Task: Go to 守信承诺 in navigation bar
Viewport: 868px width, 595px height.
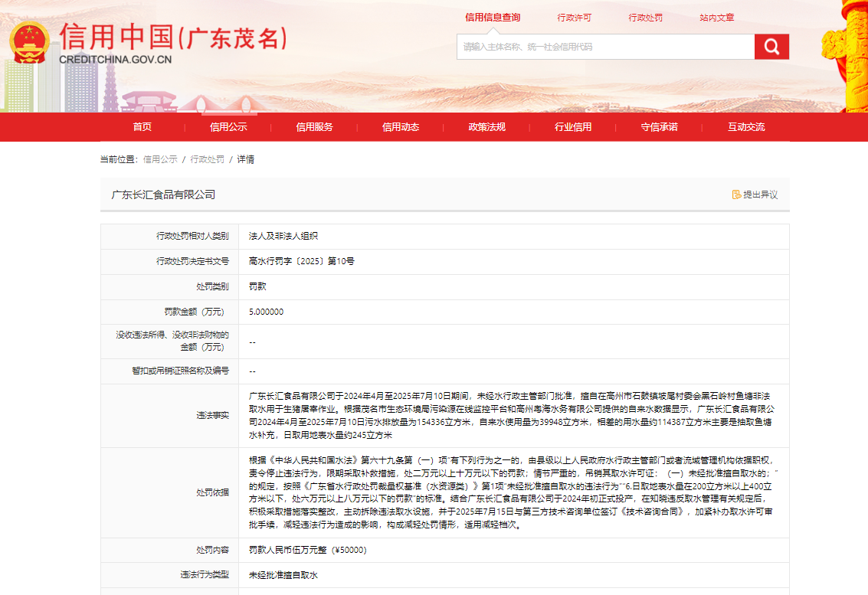Action: [660, 127]
